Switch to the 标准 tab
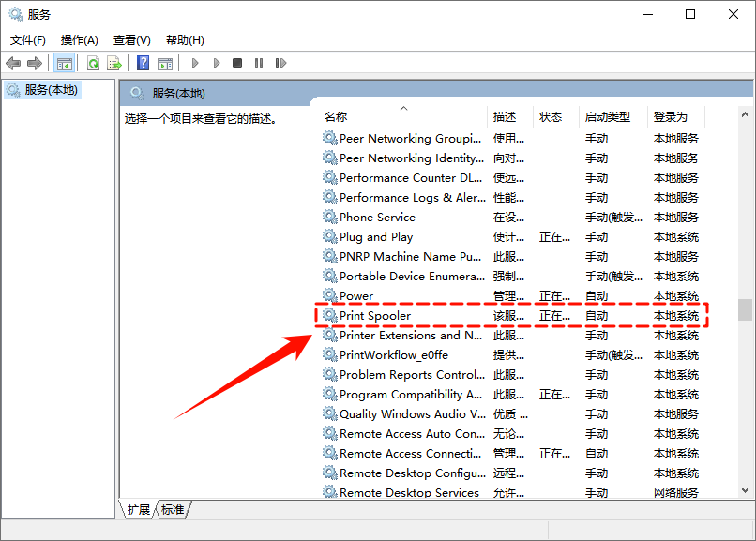This screenshot has width=756, height=541. pyautogui.click(x=173, y=510)
